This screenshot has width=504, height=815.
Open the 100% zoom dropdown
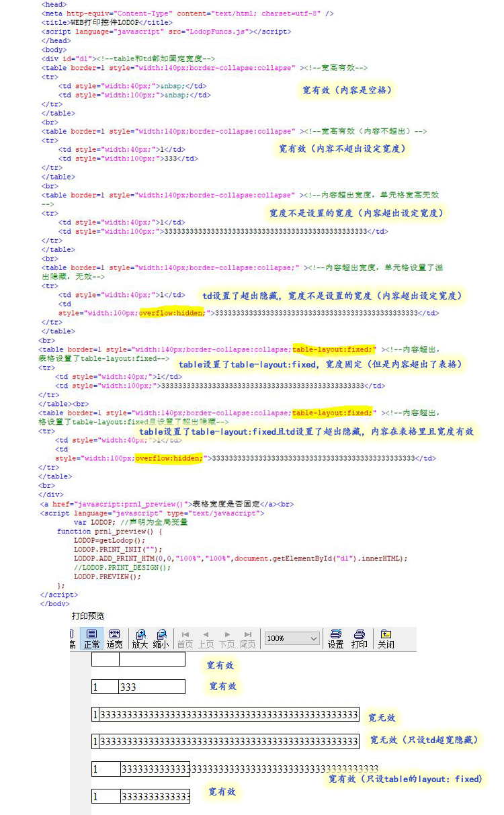(292, 638)
